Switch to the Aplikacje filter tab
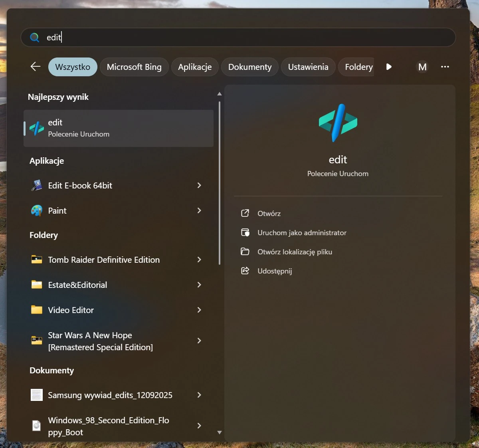This screenshot has height=448, width=479. click(195, 67)
